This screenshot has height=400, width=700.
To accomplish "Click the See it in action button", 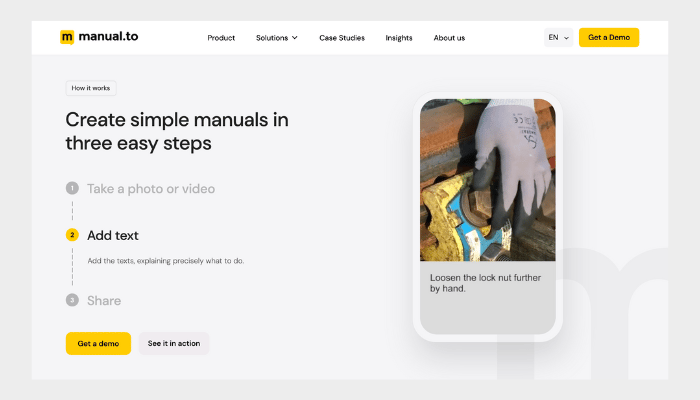I will click(x=174, y=343).
